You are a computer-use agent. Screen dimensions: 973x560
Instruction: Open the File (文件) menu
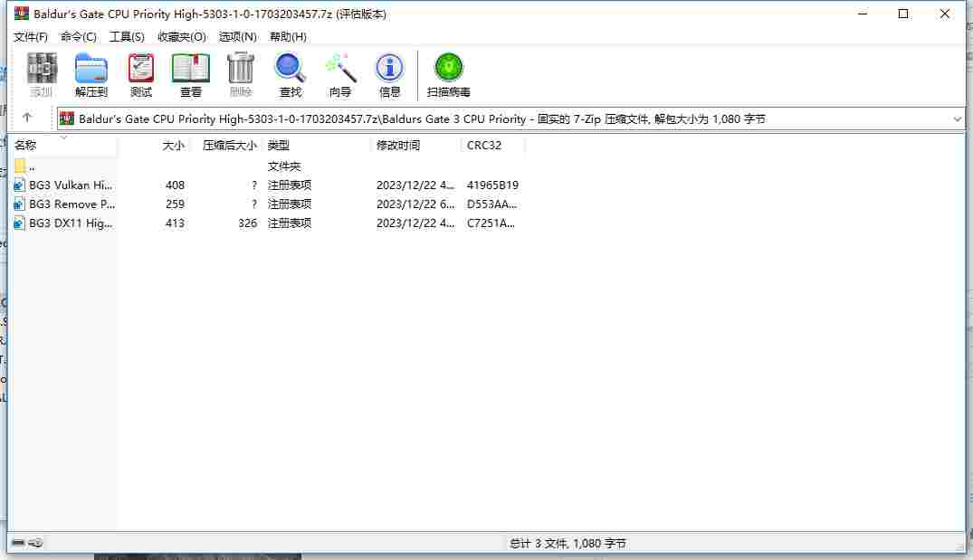31,36
